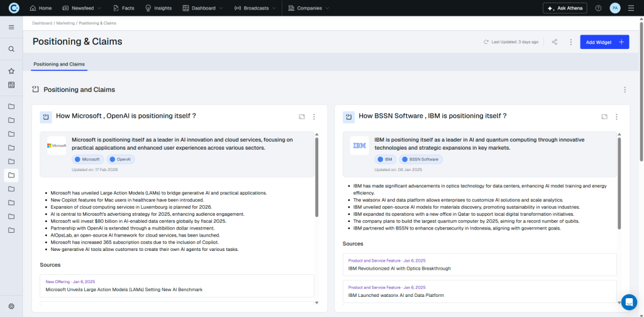Open the top-right hamburger menu
This screenshot has width=644, height=317.
pyautogui.click(x=631, y=8)
